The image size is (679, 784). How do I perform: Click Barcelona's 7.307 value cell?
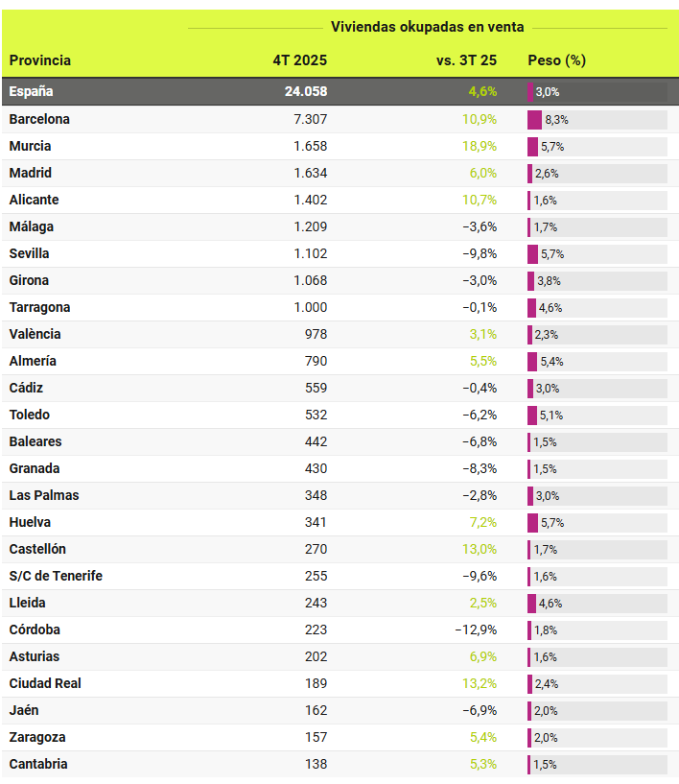click(310, 120)
